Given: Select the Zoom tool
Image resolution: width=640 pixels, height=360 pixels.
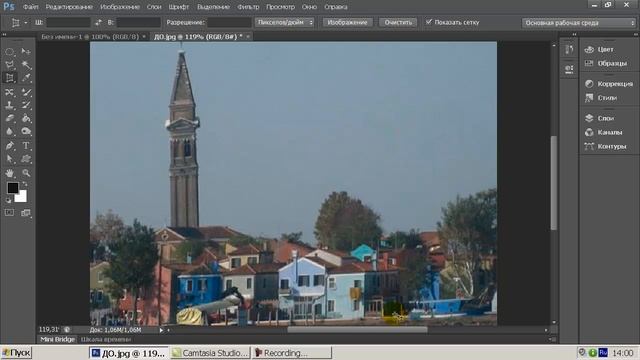Looking at the screenshot, I should click(26, 173).
